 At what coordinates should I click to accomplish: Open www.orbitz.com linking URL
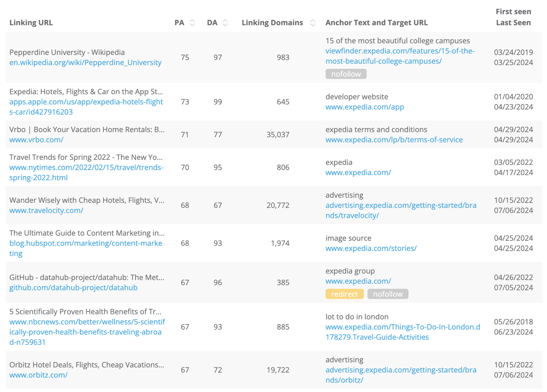coord(39,375)
